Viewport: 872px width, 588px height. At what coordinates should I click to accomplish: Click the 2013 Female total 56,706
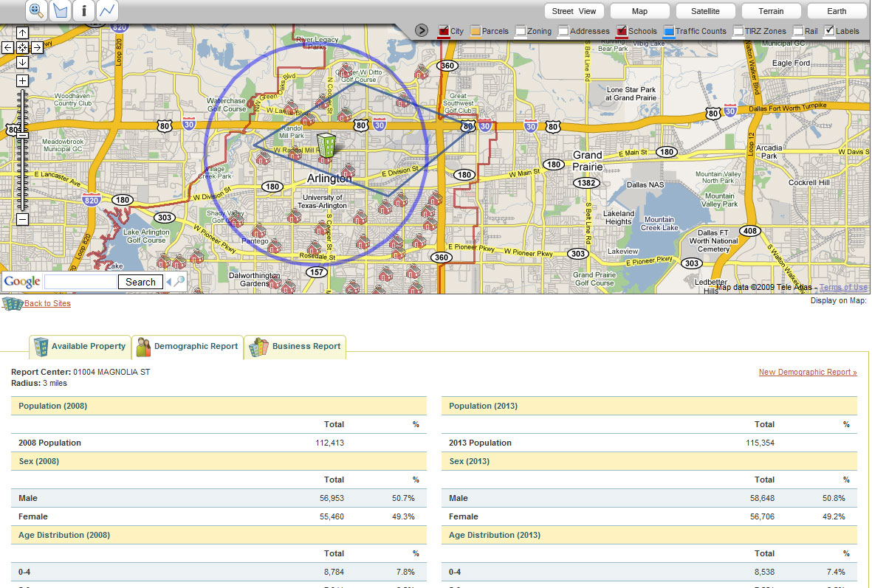tap(762, 517)
